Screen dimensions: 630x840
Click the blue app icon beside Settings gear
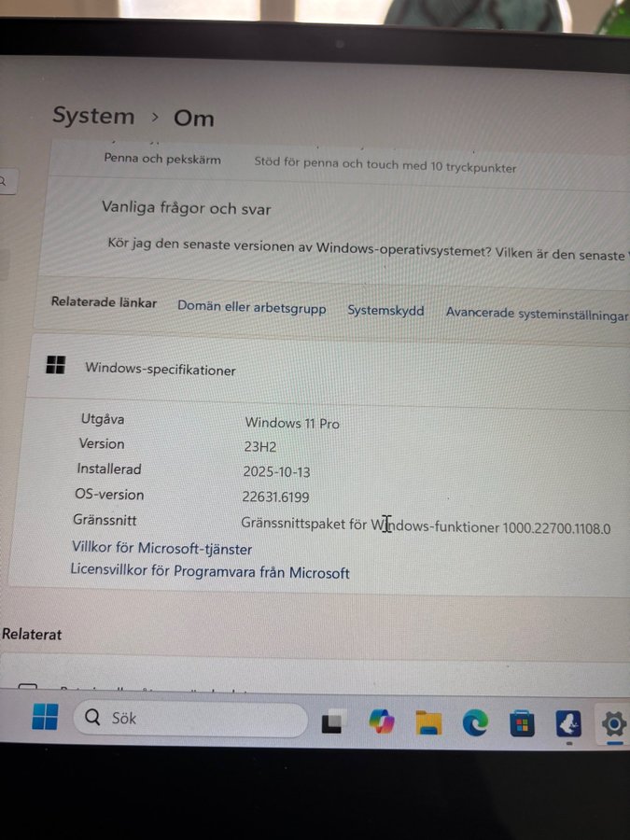point(568,723)
